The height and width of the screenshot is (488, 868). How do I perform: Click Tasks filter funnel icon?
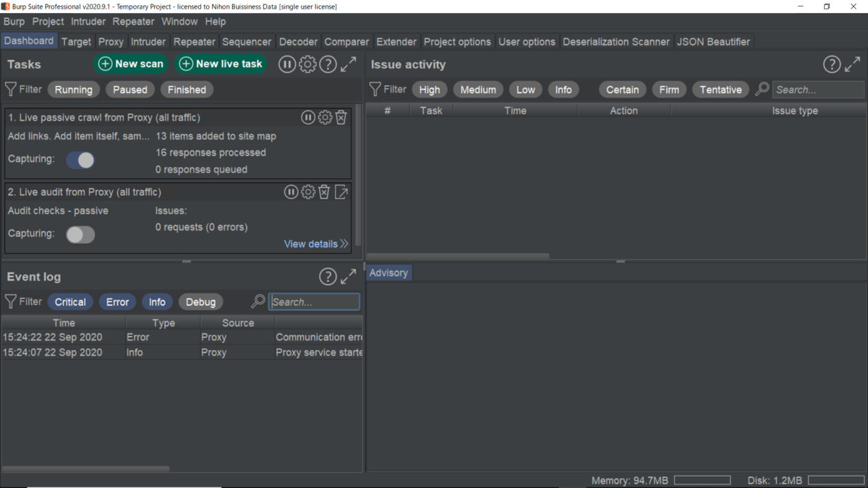11,90
